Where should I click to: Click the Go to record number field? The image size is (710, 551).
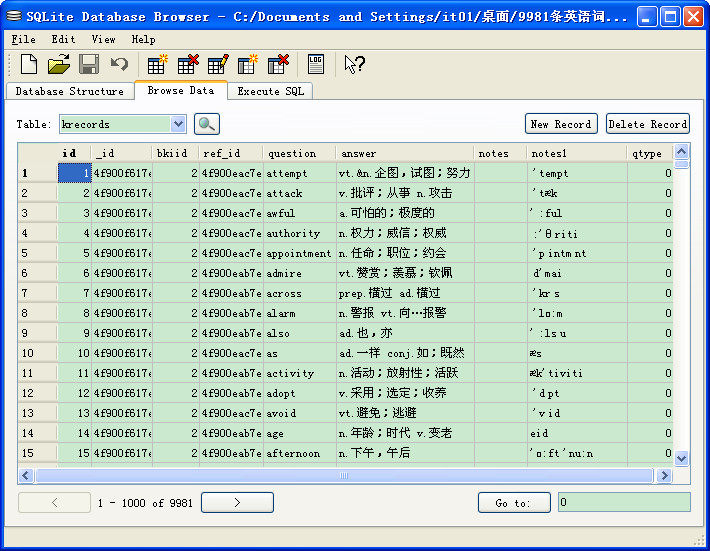[x=624, y=502]
